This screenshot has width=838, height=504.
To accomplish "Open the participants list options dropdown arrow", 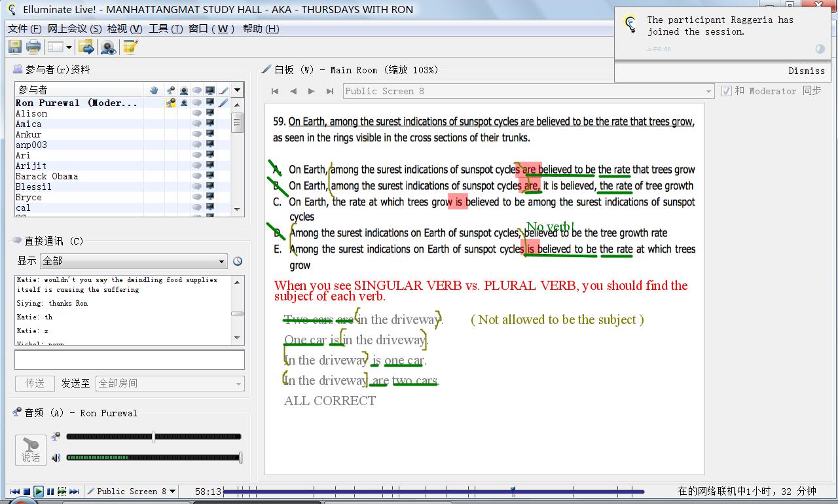I will click(238, 90).
